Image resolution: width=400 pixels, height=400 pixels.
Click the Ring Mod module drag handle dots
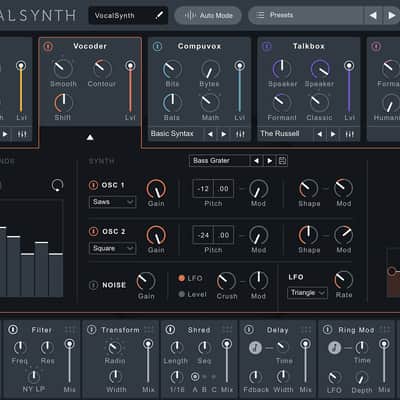(385, 330)
